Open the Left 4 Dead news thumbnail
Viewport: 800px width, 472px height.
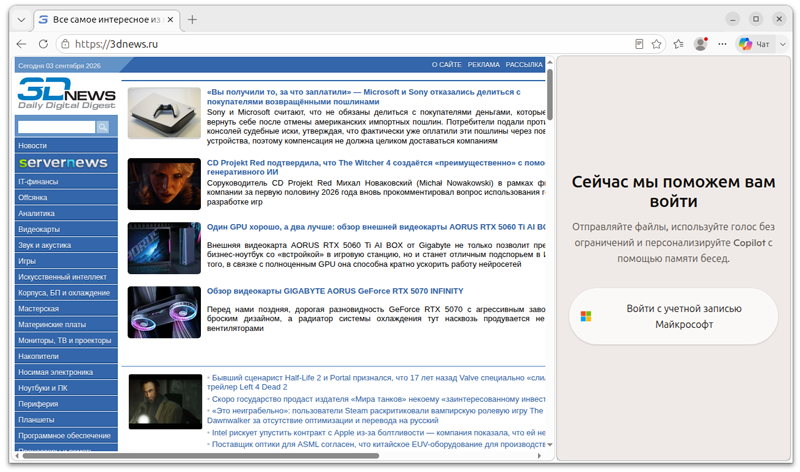(165, 402)
